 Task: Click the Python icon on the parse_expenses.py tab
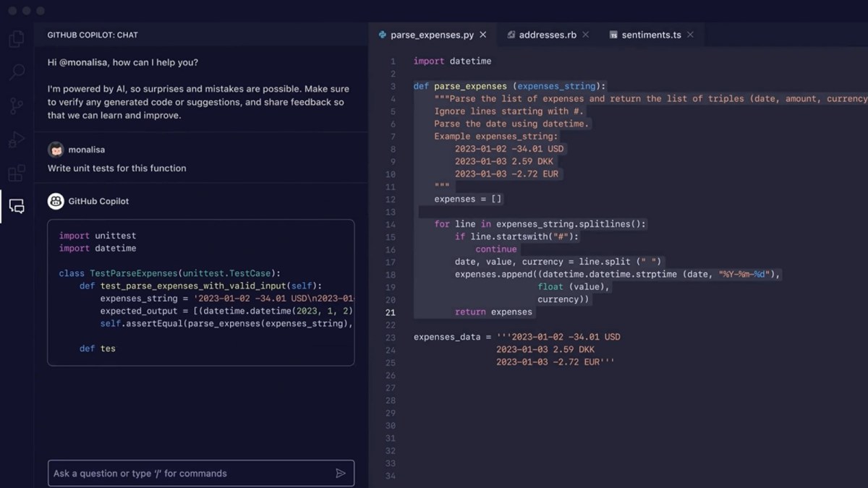point(383,34)
